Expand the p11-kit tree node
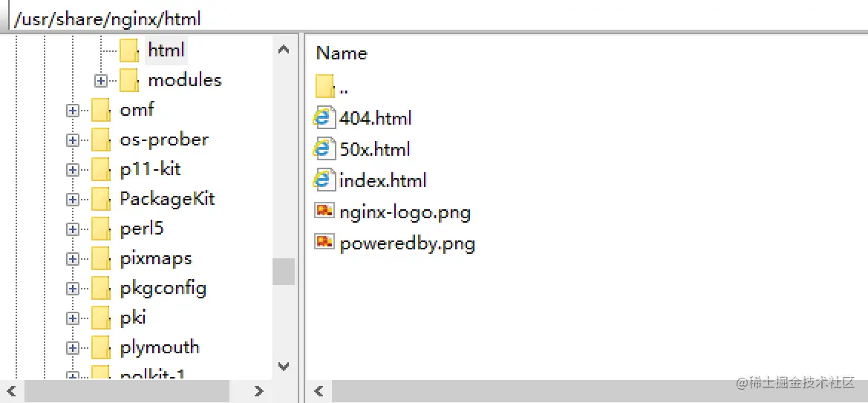This screenshot has width=868, height=403. tap(72, 170)
